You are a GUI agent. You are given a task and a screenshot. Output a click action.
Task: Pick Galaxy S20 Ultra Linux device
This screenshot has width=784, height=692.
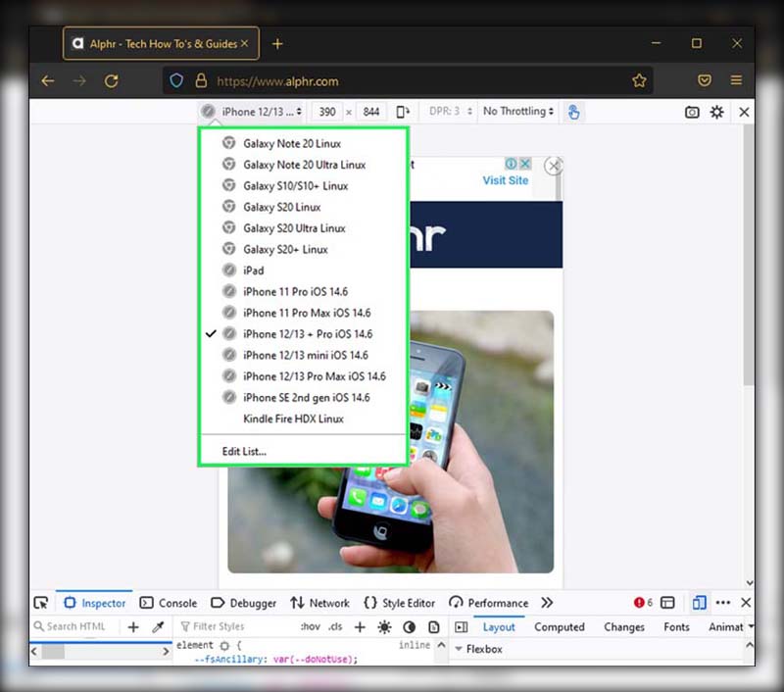(303, 228)
